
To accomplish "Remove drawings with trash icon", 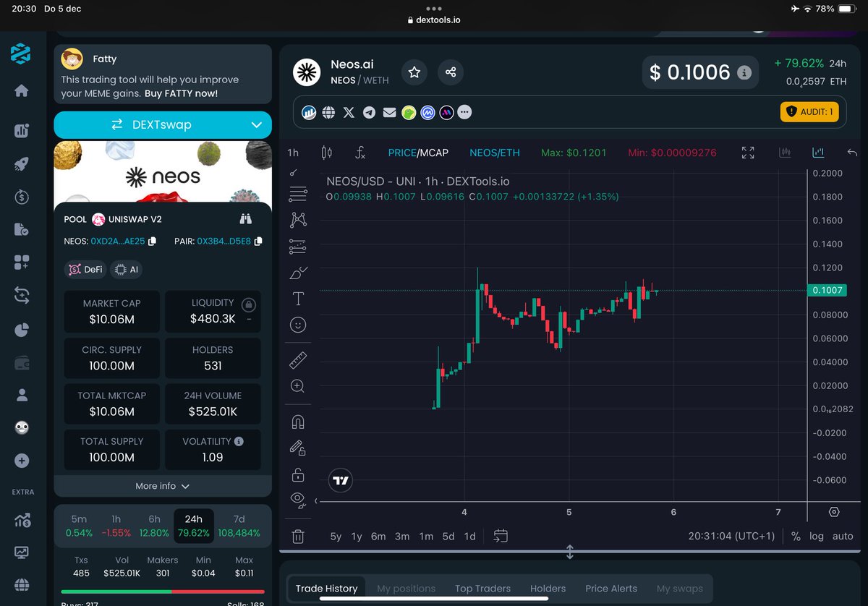I will click(x=298, y=537).
